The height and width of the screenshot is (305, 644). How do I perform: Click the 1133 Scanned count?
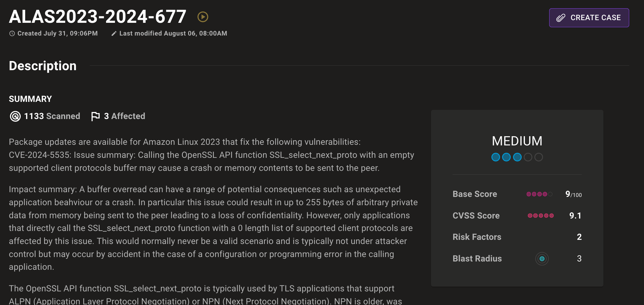[x=52, y=116]
